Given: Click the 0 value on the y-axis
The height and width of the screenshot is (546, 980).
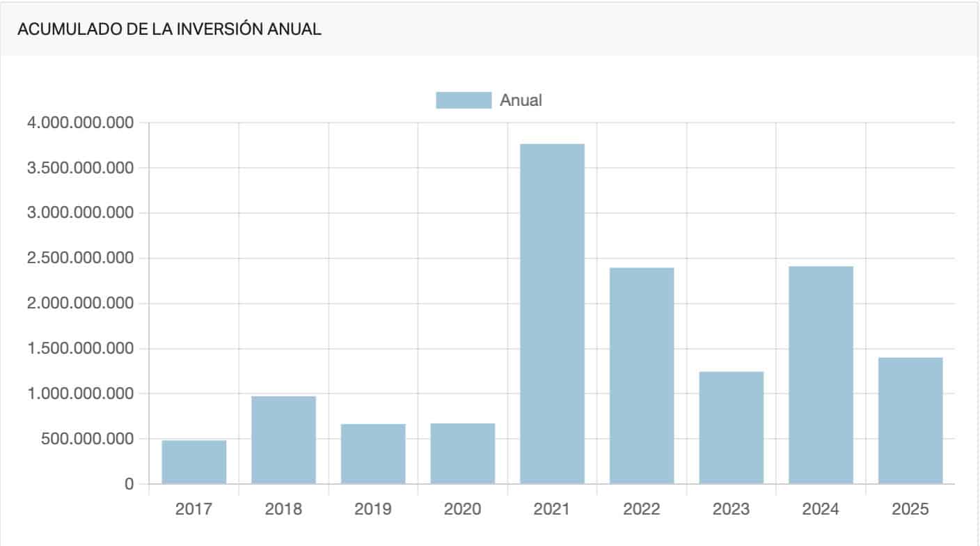Looking at the screenshot, I should pos(129,484).
